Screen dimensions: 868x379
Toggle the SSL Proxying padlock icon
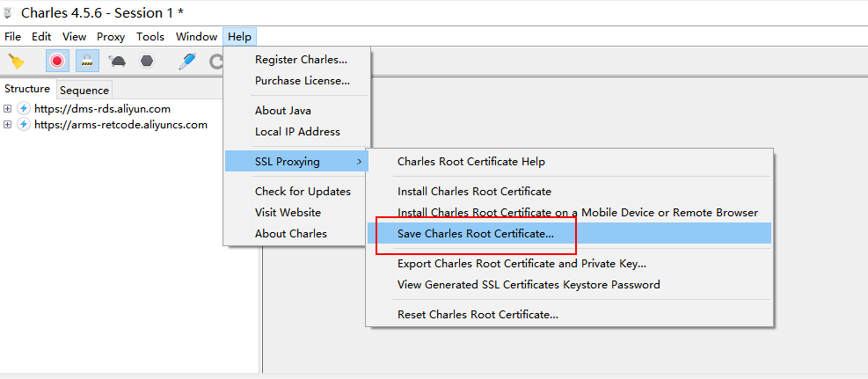coord(87,61)
